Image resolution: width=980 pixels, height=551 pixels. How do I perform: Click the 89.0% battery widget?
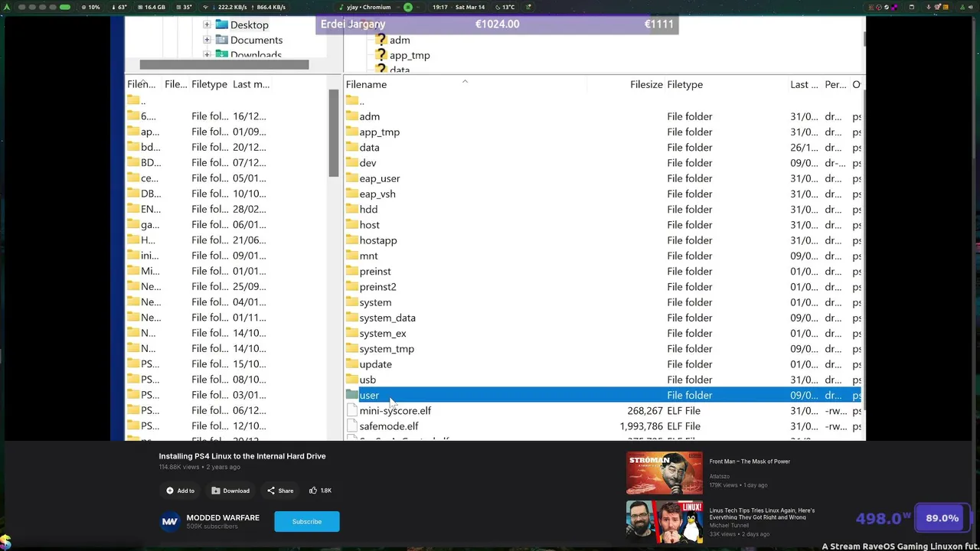pyautogui.click(x=942, y=518)
